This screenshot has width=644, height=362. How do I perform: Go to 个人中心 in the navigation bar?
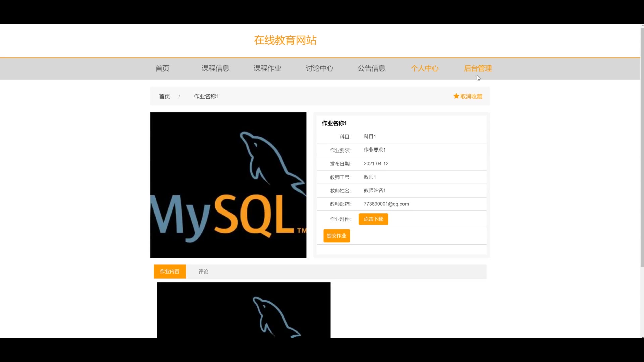pyautogui.click(x=425, y=68)
